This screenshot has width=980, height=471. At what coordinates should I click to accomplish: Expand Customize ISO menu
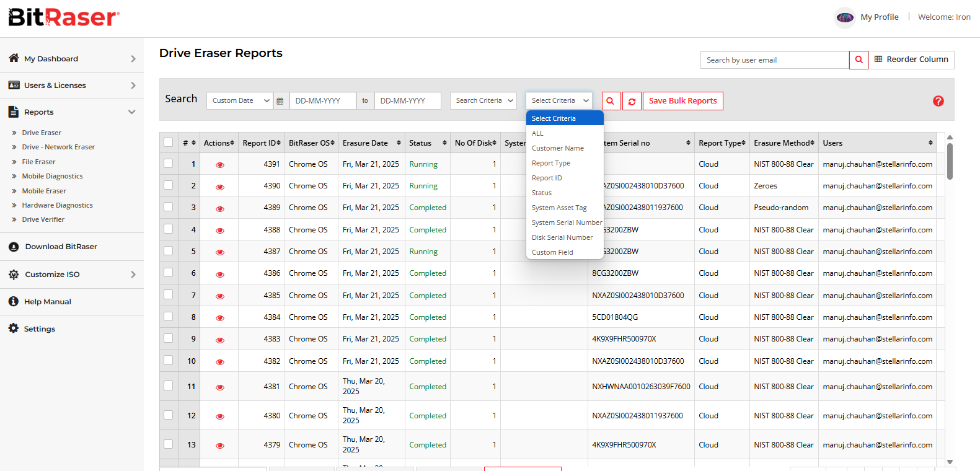pos(72,275)
